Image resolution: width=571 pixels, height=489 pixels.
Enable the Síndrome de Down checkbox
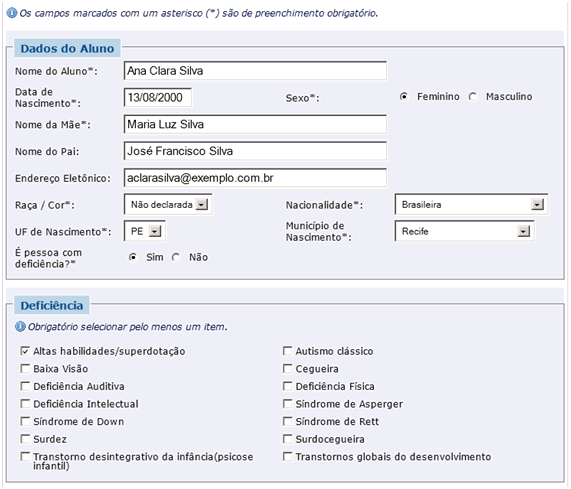25,421
